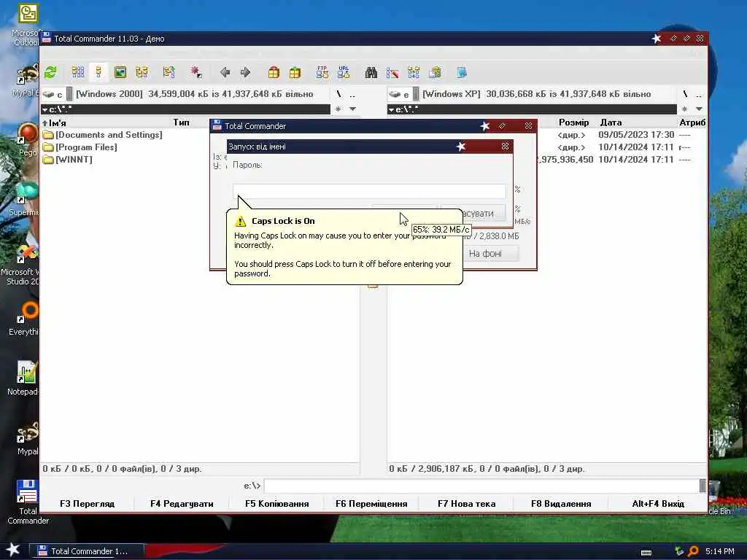Click the command line input field e:\>
The width and height of the screenshot is (747, 560).
pos(481,486)
